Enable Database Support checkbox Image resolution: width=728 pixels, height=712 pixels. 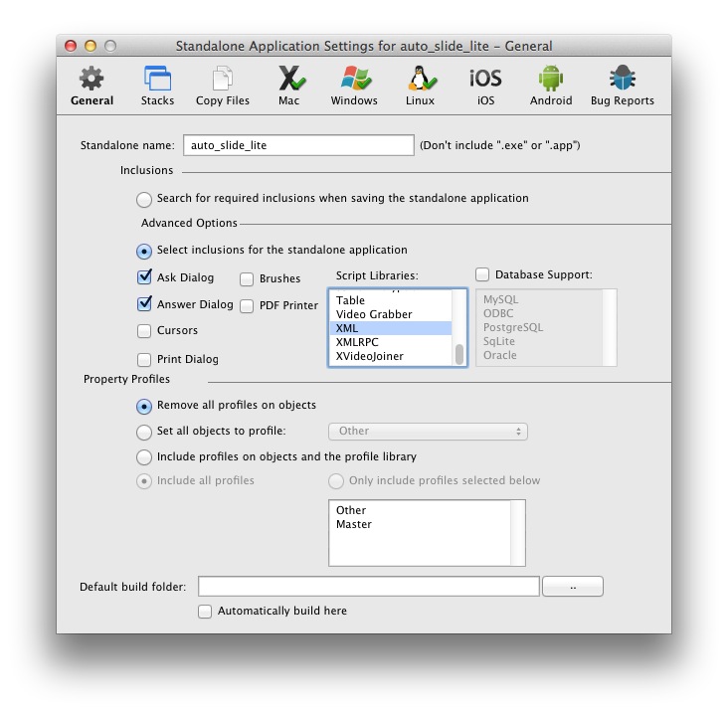(482, 274)
